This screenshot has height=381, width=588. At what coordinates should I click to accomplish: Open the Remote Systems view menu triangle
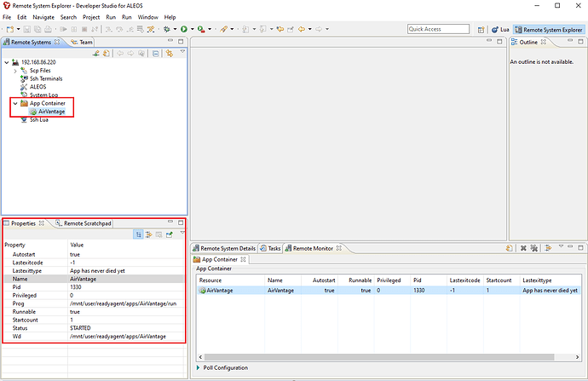[182, 51]
